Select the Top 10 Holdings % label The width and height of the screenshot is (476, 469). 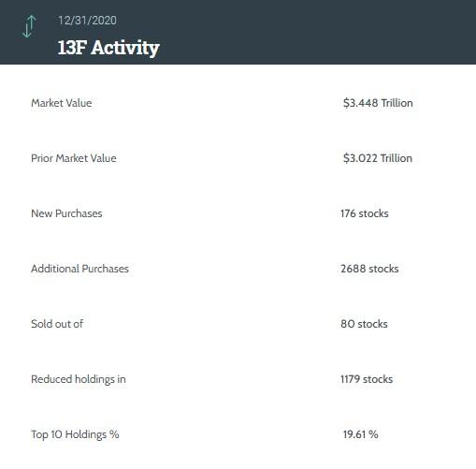[x=75, y=434]
